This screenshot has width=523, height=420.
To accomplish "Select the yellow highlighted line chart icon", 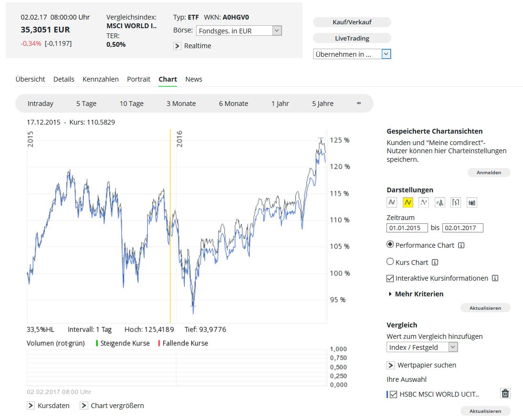I will point(408,202).
